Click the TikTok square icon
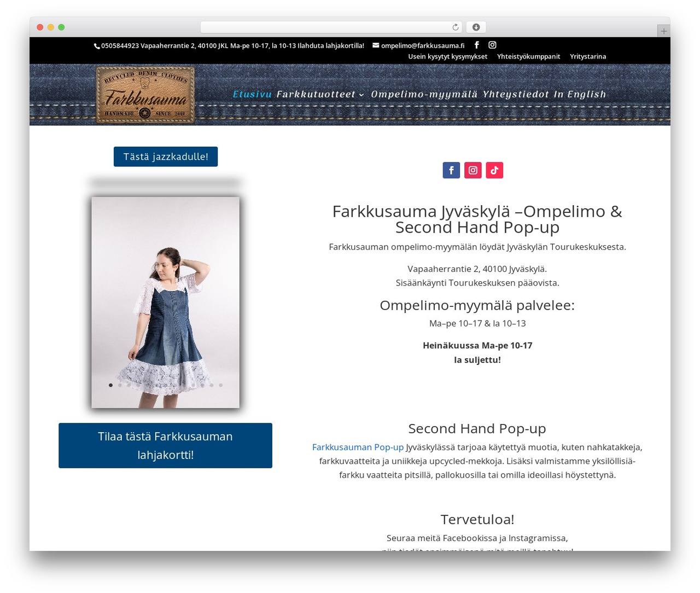This screenshot has width=700, height=593. point(494,170)
